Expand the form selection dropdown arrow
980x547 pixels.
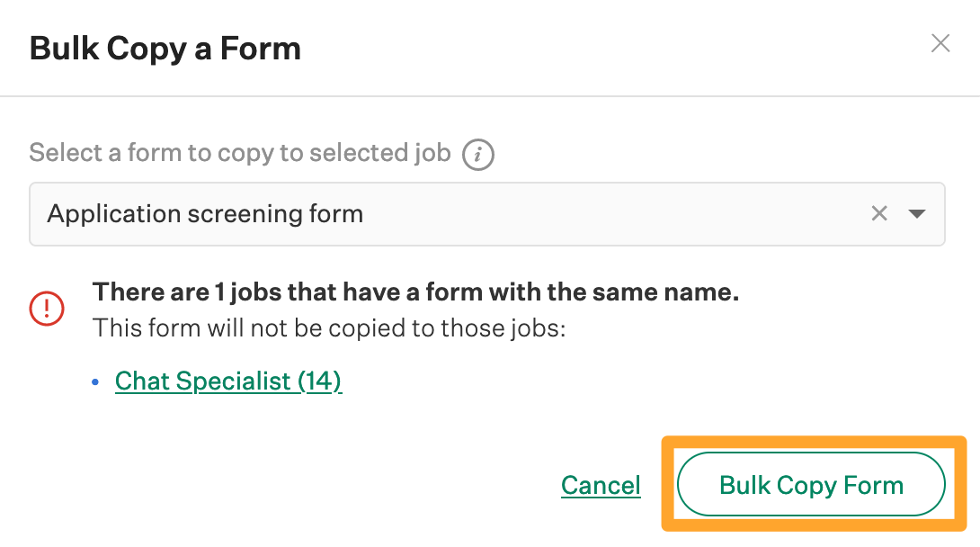[x=916, y=214]
